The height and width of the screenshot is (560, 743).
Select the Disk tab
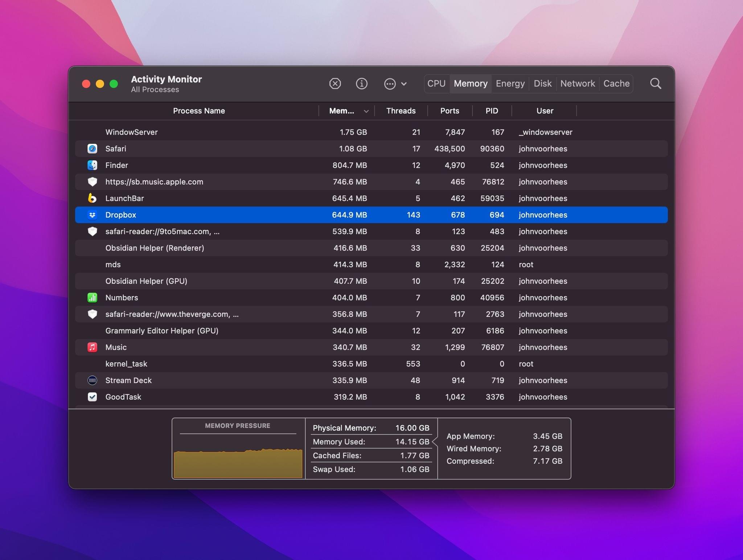click(x=541, y=83)
